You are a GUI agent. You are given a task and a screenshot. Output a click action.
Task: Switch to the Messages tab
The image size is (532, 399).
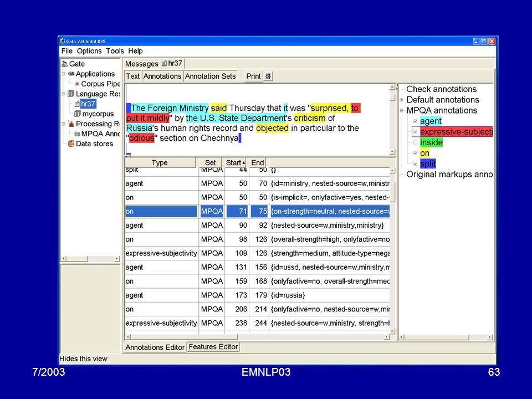click(x=141, y=64)
